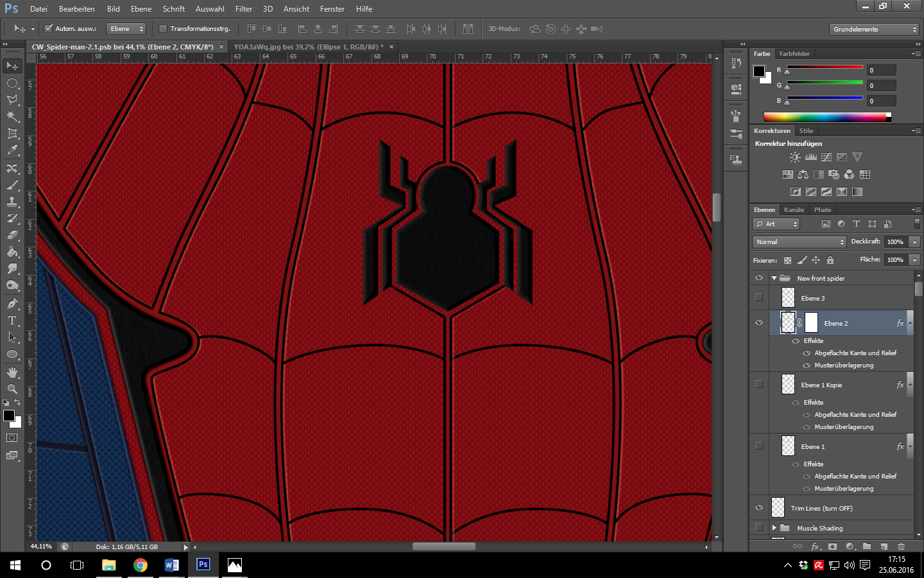Enable the Transformationsstrg. checkbox
The width and height of the screenshot is (924, 578).
click(x=163, y=28)
